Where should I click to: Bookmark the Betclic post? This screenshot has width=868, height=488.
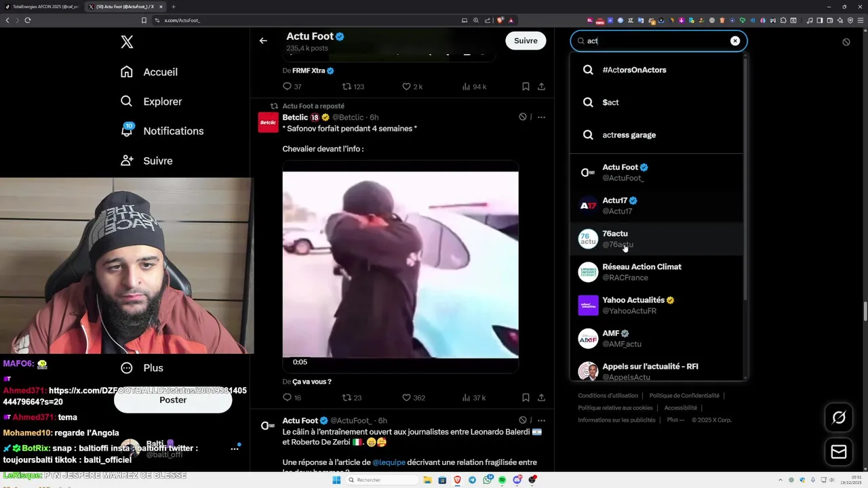pos(526,398)
